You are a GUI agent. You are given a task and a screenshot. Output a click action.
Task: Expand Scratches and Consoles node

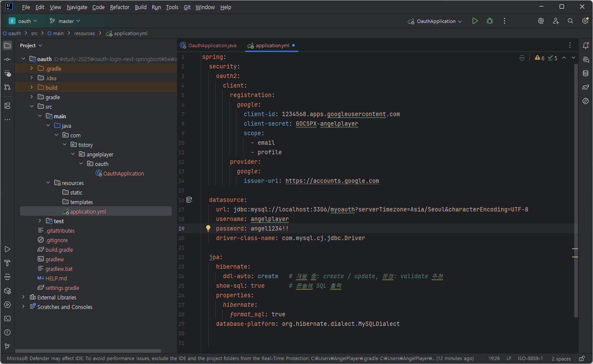pyautogui.click(x=23, y=307)
